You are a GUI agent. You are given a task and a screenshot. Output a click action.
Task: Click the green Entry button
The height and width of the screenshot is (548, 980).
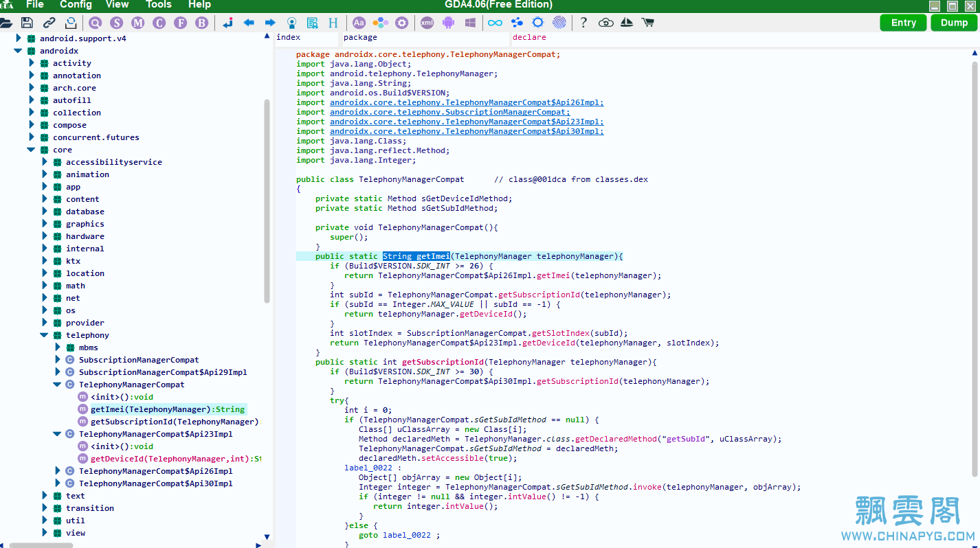(x=903, y=23)
